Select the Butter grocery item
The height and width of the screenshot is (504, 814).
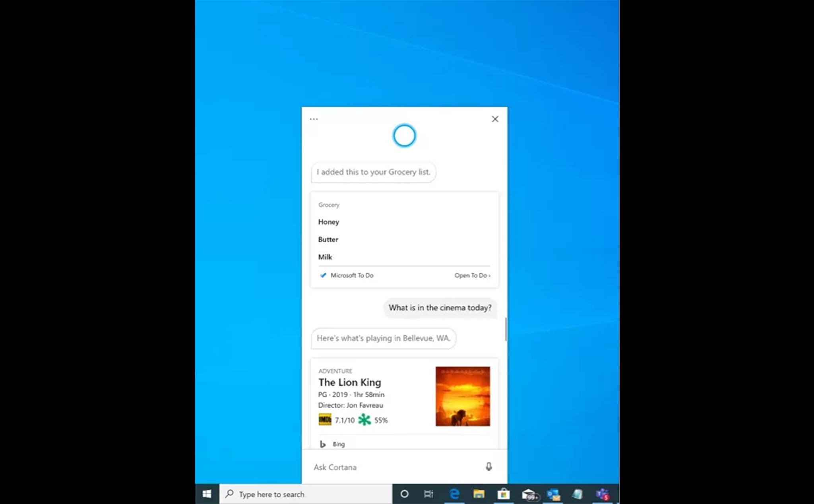pos(328,239)
